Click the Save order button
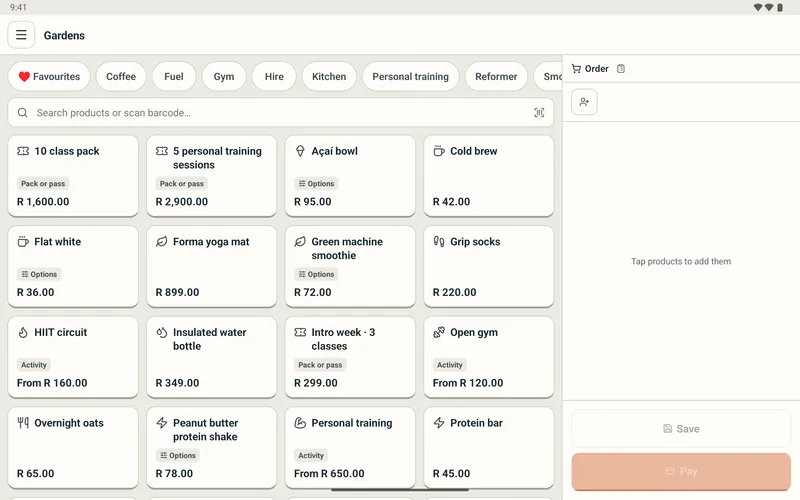This screenshot has height=500, width=800. 681,429
